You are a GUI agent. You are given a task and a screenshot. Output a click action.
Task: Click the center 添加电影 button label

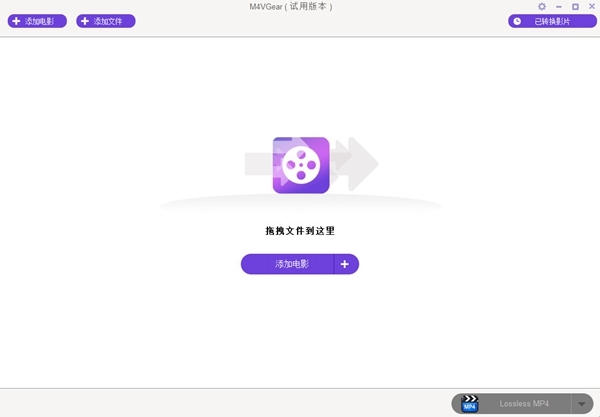pyautogui.click(x=292, y=264)
